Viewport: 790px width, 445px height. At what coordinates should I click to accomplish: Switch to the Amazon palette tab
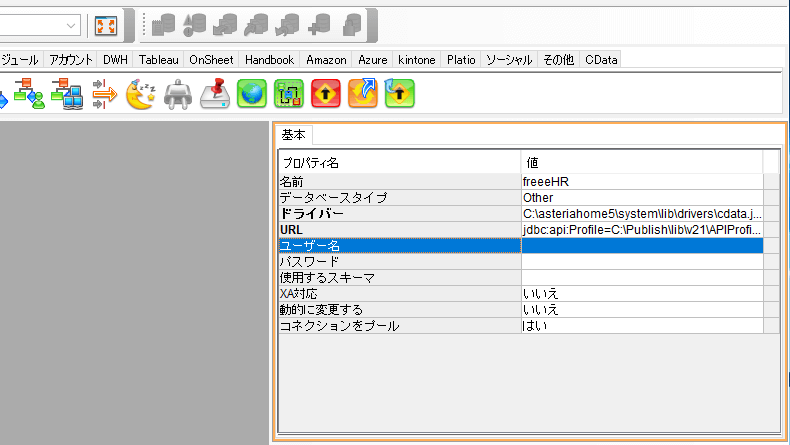click(326, 60)
